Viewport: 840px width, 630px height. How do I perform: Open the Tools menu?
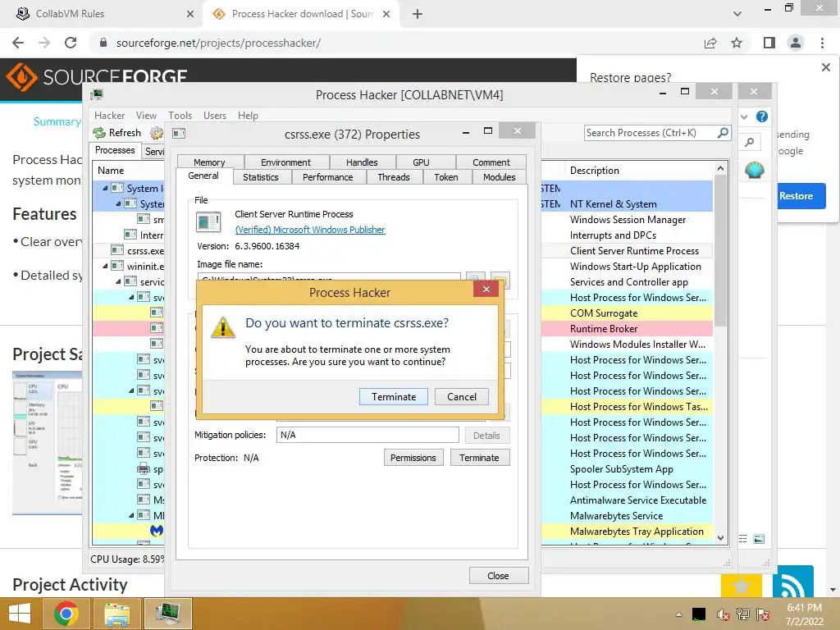click(x=180, y=115)
